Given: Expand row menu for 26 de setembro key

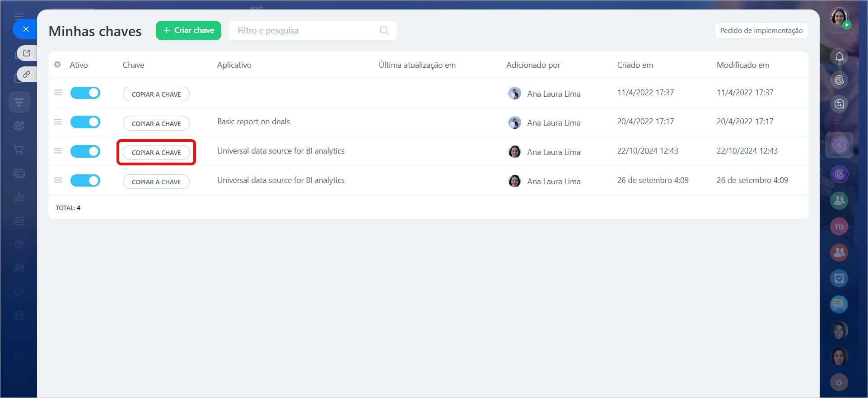Looking at the screenshot, I should [x=58, y=180].
